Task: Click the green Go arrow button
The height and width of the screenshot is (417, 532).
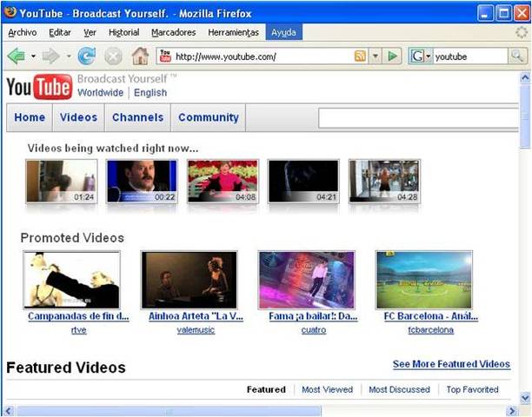Action: click(392, 56)
